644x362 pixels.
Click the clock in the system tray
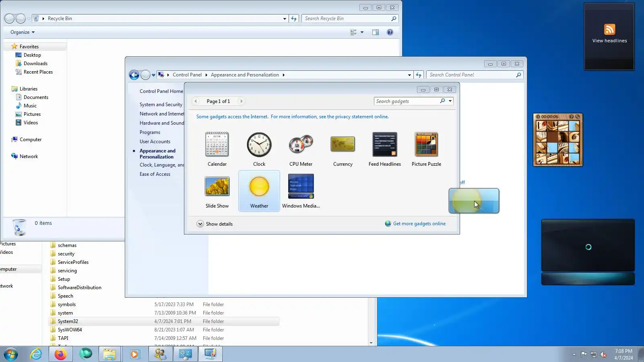[x=623, y=354]
